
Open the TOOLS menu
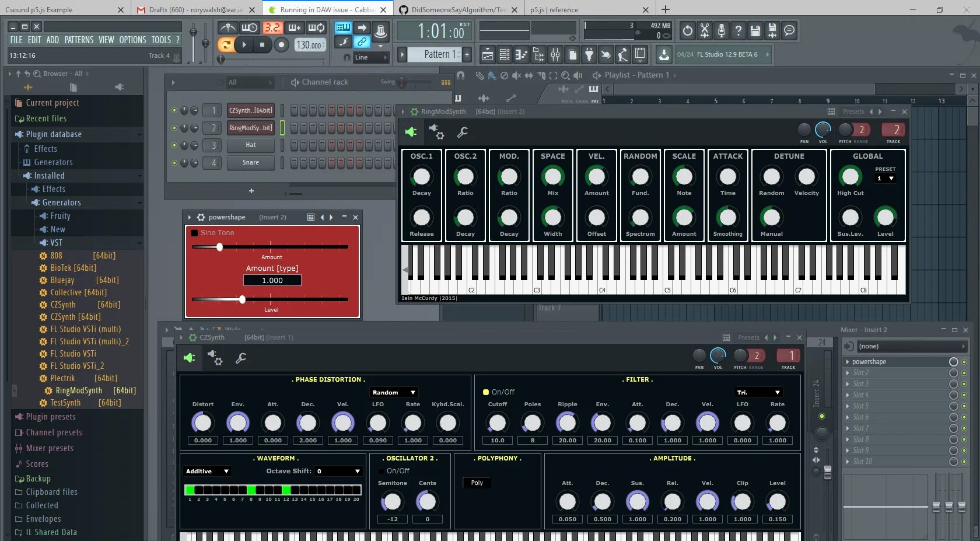pos(161,40)
